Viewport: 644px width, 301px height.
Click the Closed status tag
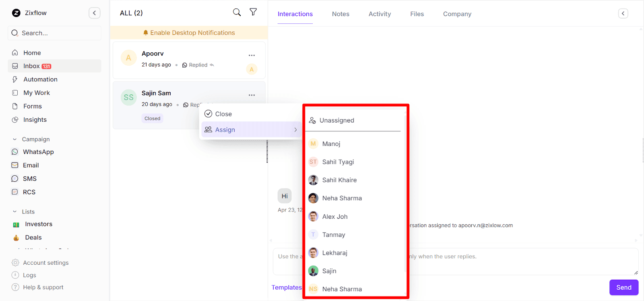[153, 118]
